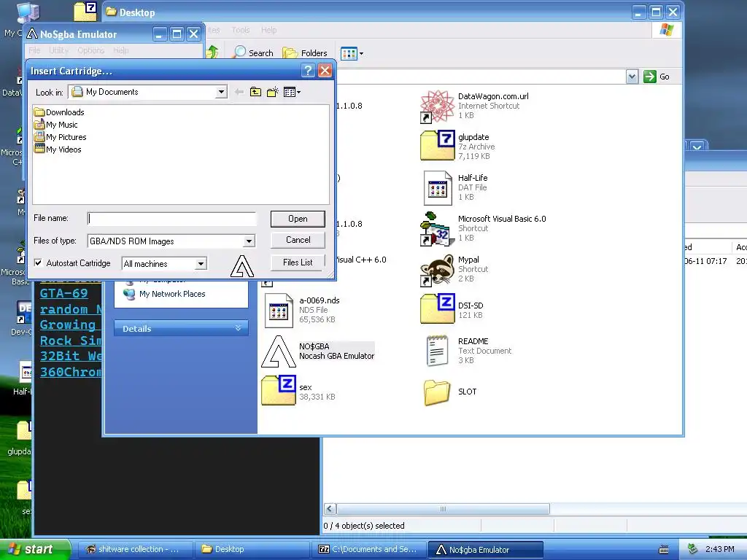This screenshot has width=747, height=560.
Task: Switch to No$gba Emulator taskbar item
Action: pos(485,549)
